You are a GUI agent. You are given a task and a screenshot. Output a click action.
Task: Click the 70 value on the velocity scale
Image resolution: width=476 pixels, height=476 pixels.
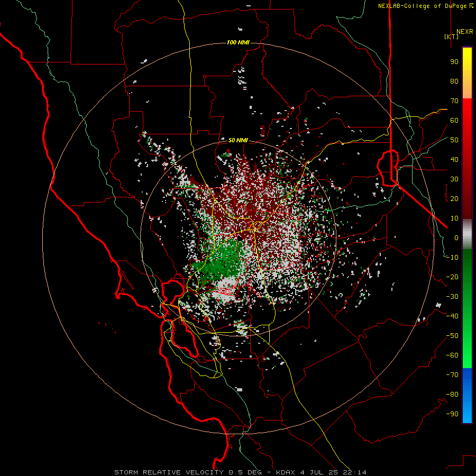point(454,101)
